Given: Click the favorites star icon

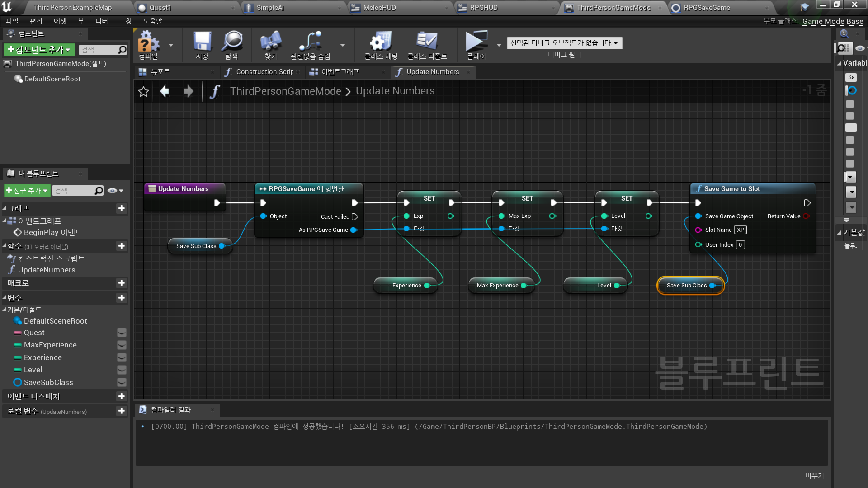Looking at the screenshot, I should pyautogui.click(x=143, y=92).
